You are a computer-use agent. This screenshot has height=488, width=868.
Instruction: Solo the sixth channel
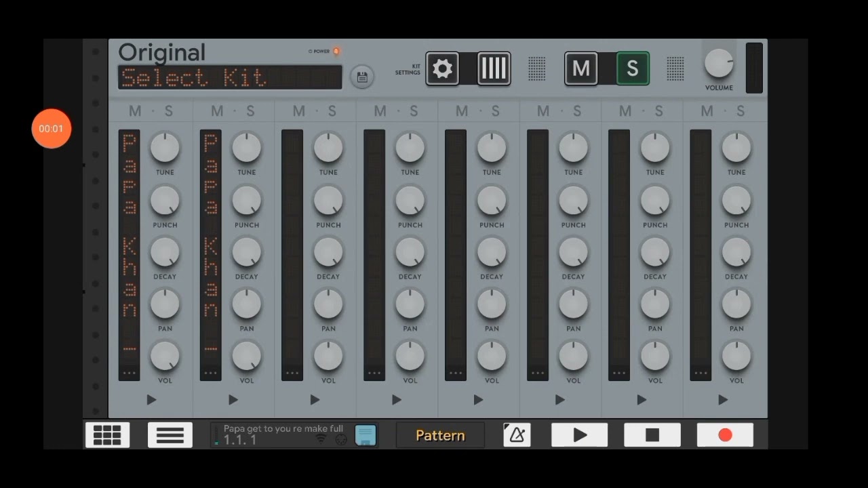577,111
